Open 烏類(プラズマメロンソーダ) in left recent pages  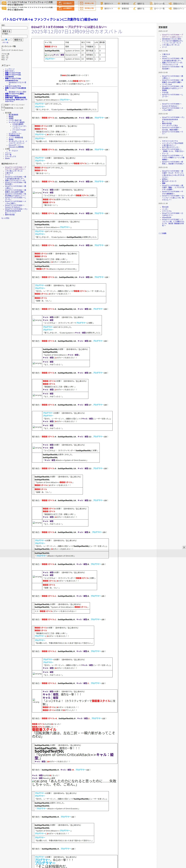pyautogui.click(x=15, y=181)
